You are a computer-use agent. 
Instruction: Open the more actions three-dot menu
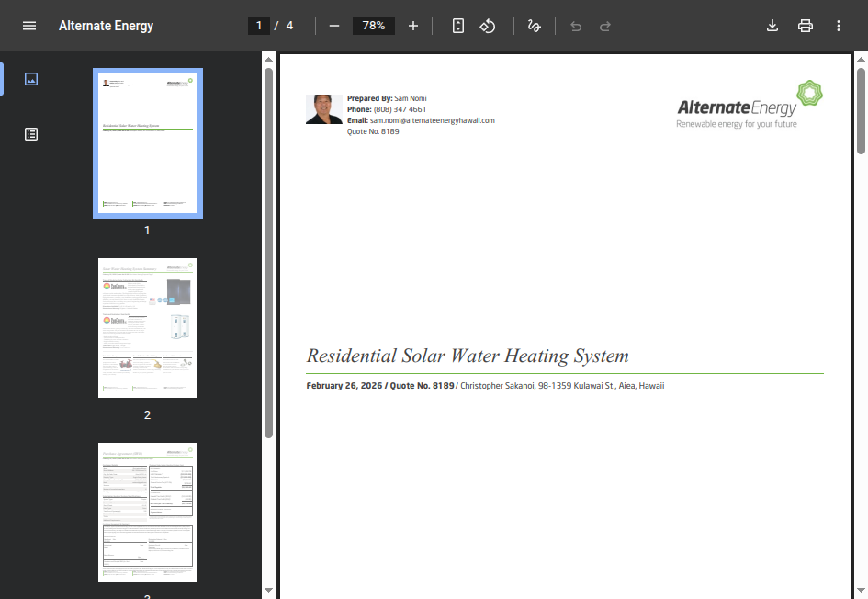point(839,26)
